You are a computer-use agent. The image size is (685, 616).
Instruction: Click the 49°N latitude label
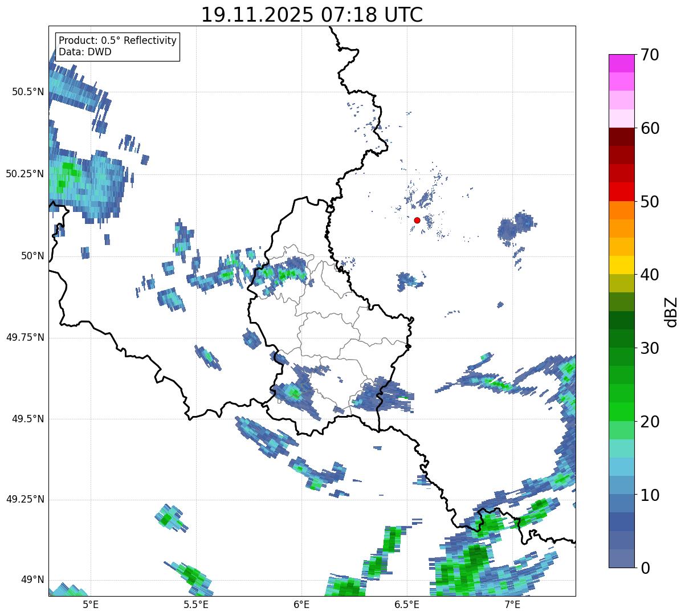33,580
